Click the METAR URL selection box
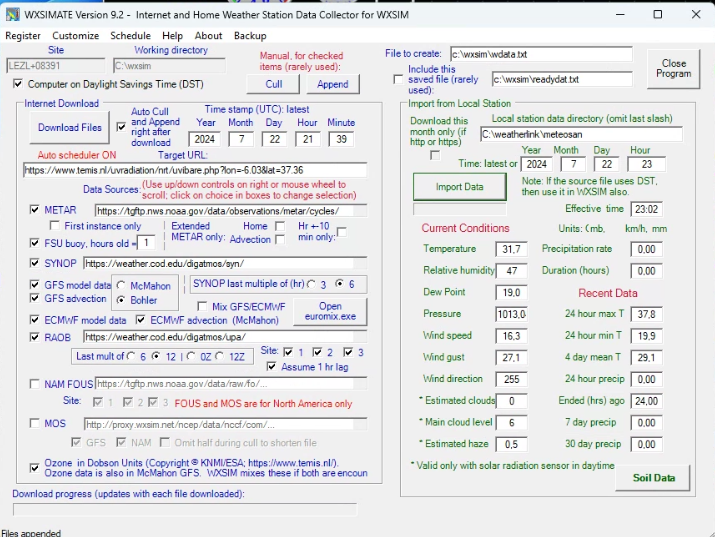715x537 pixels. [231, 211]
